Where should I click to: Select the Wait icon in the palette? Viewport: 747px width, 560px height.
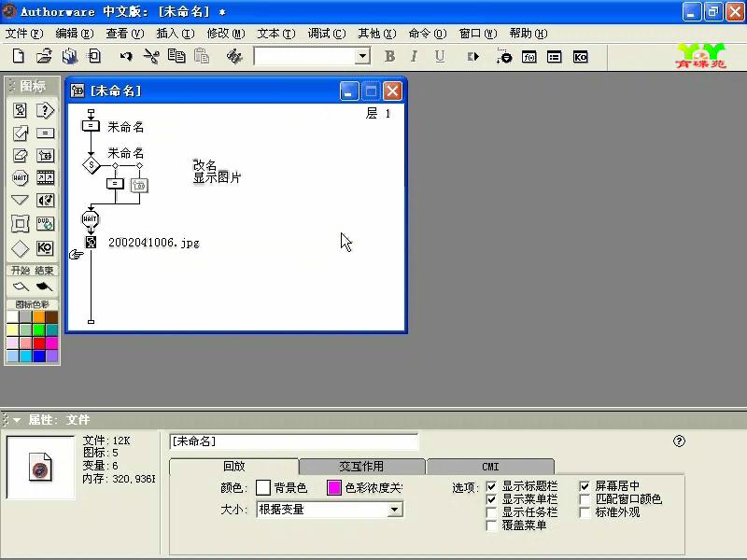(x=20, y=177)
